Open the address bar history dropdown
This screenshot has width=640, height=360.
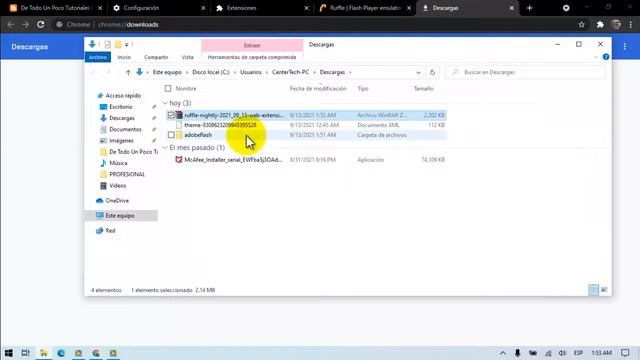(418, 72)
